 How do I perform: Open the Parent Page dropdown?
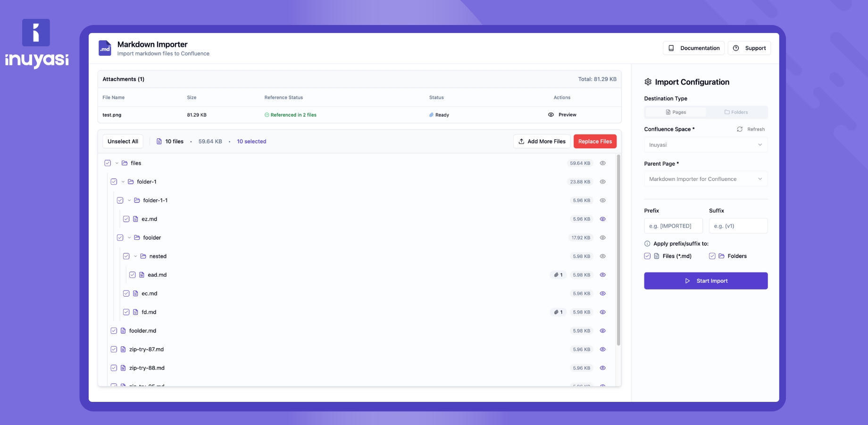[x=706, y=179]
